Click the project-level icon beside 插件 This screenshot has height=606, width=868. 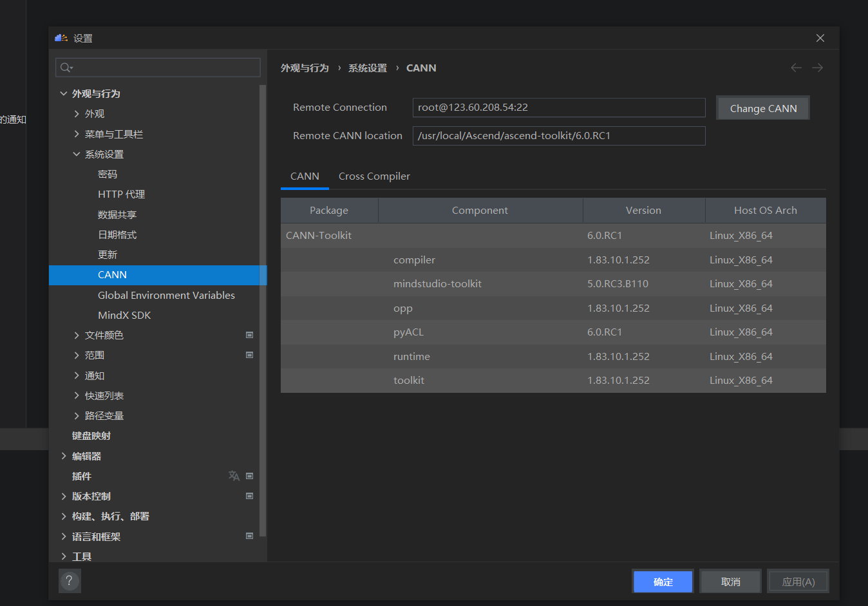coord(249,476)
